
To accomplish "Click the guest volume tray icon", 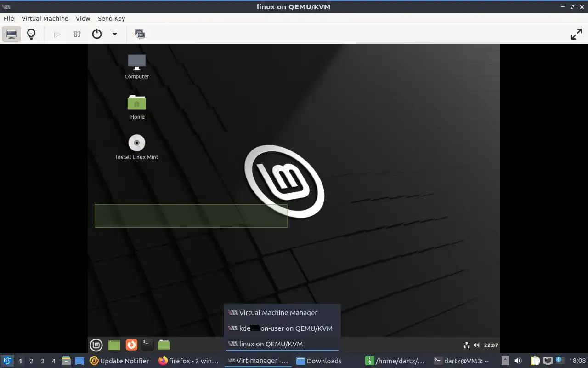I will pos(476,345).
